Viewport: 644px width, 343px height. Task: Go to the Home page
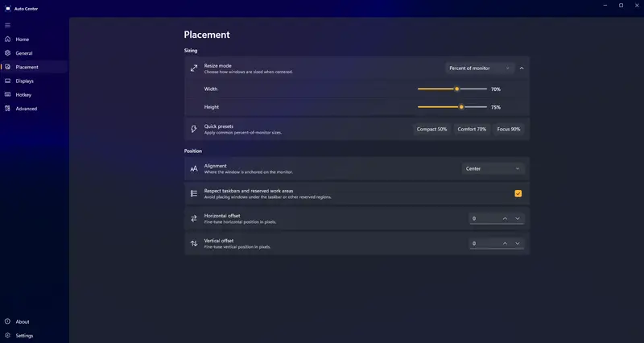(x=35, y=39)
